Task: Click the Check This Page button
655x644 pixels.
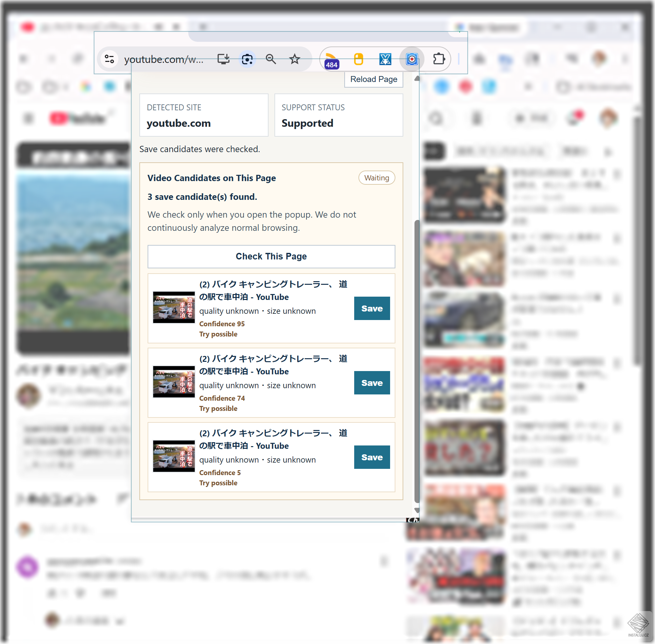Action: pyautogui.click(x=271, y=256)
